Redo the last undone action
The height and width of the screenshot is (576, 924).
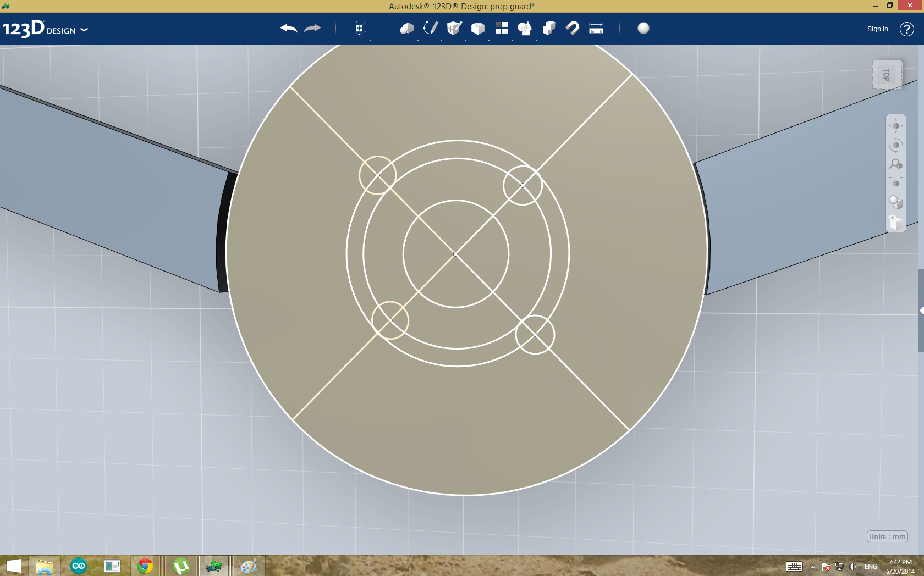click(312, 28)
